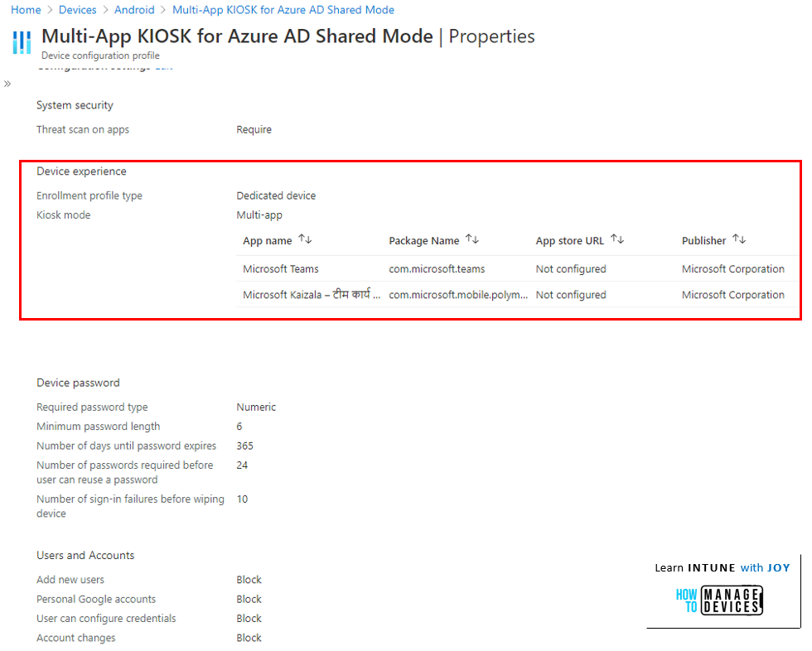Click the Add new users label
Screen dimensions: 812x651
coord(70,580)
